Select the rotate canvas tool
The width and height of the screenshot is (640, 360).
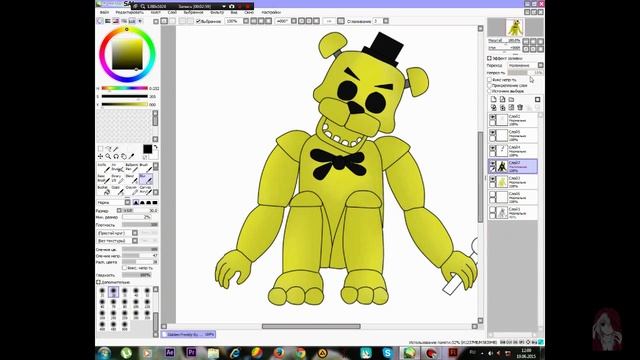tap(116, 156)
